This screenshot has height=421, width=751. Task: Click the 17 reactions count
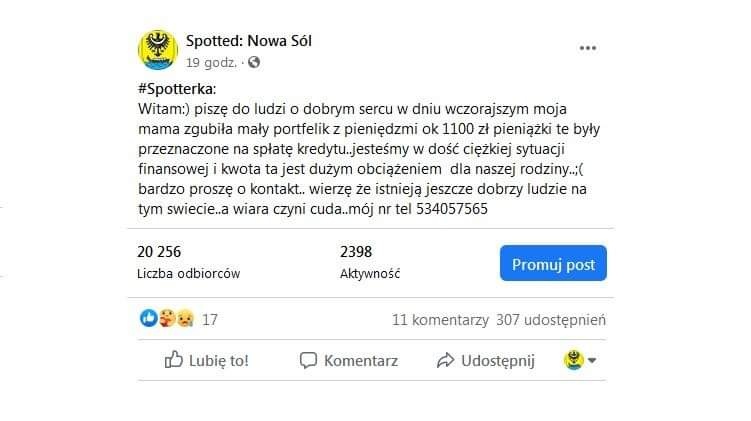[210, 319]
